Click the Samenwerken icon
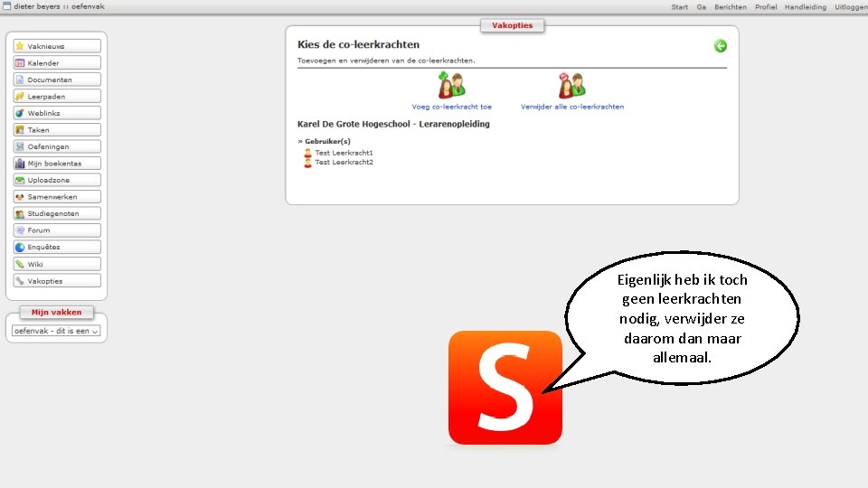 [x=20, y=197]
